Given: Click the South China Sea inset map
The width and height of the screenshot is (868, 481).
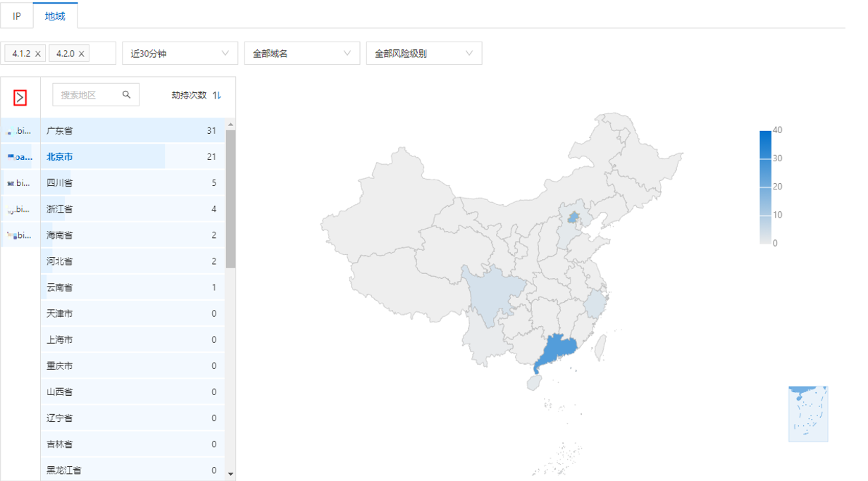Looking at the screenshot, I should [808, 413].
